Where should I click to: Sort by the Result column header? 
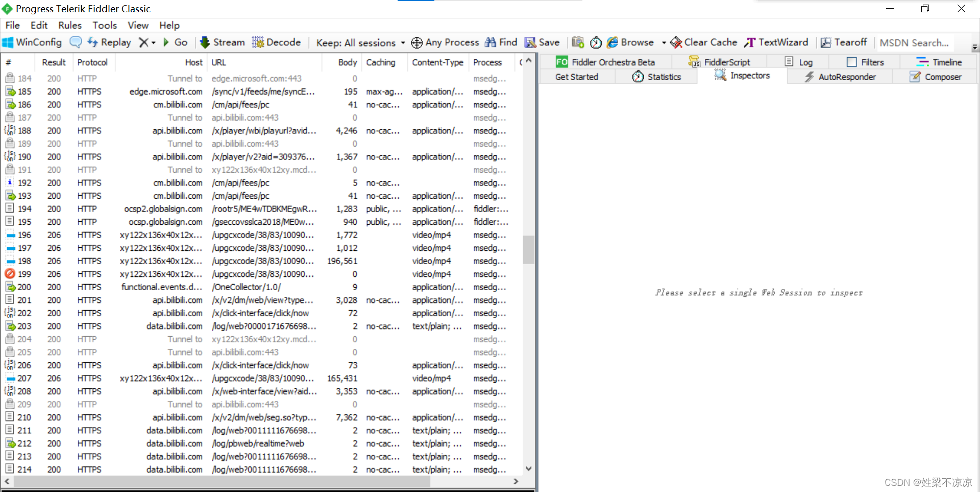pyautogui.click(x=54, y=62)
